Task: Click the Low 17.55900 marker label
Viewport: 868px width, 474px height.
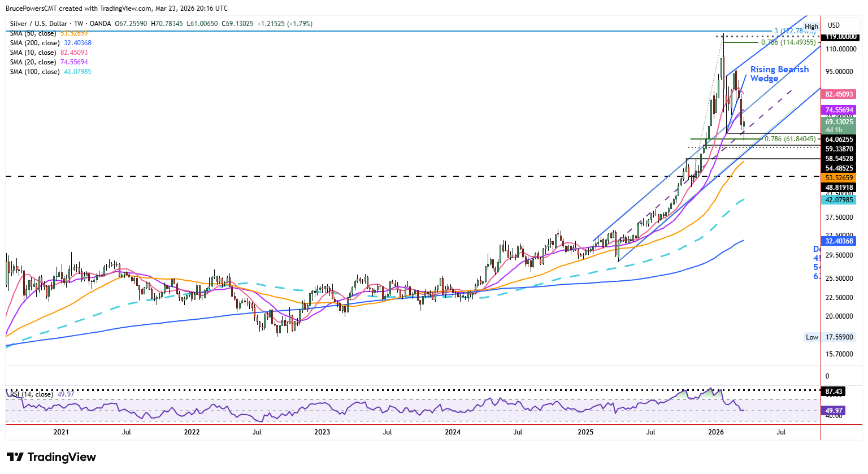Action: 830,337
